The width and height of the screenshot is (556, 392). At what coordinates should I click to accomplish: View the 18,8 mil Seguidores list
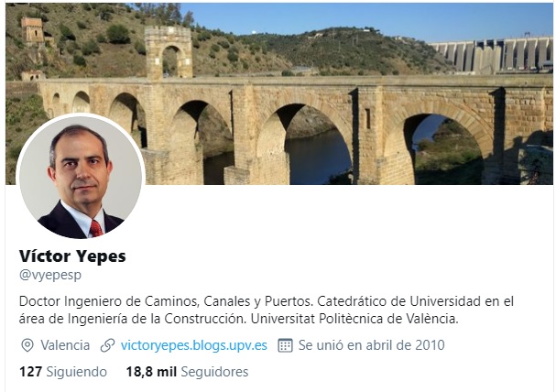[187, 372]
